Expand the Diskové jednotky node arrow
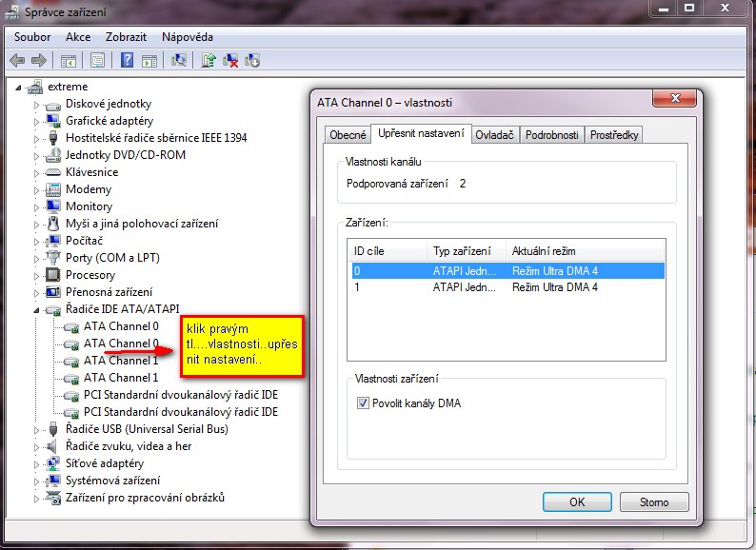 point(36,104)
